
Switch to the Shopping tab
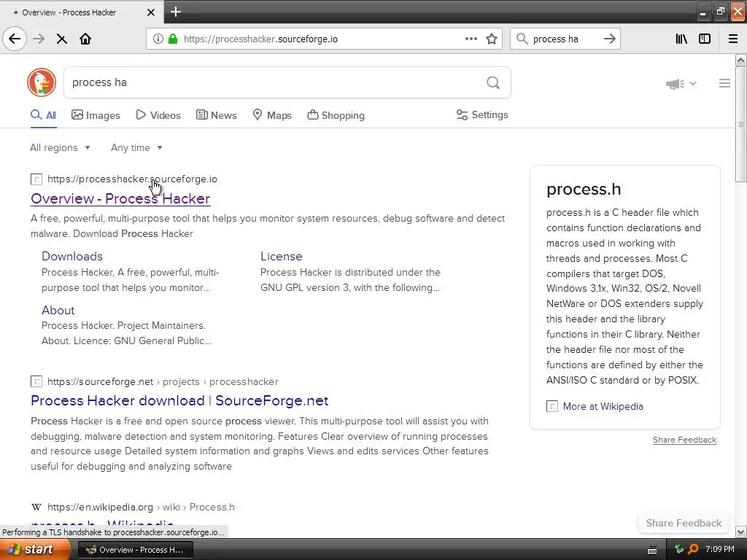tap(336, 115)
